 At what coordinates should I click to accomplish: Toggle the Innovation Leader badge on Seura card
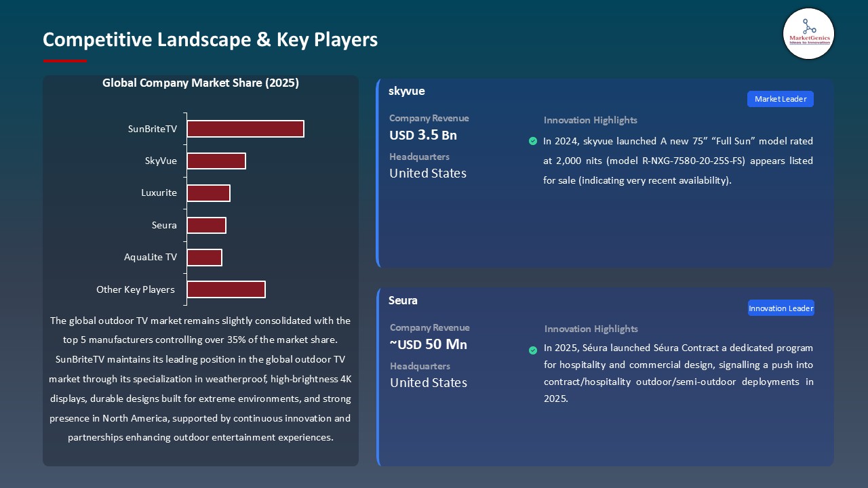[781, 308]
